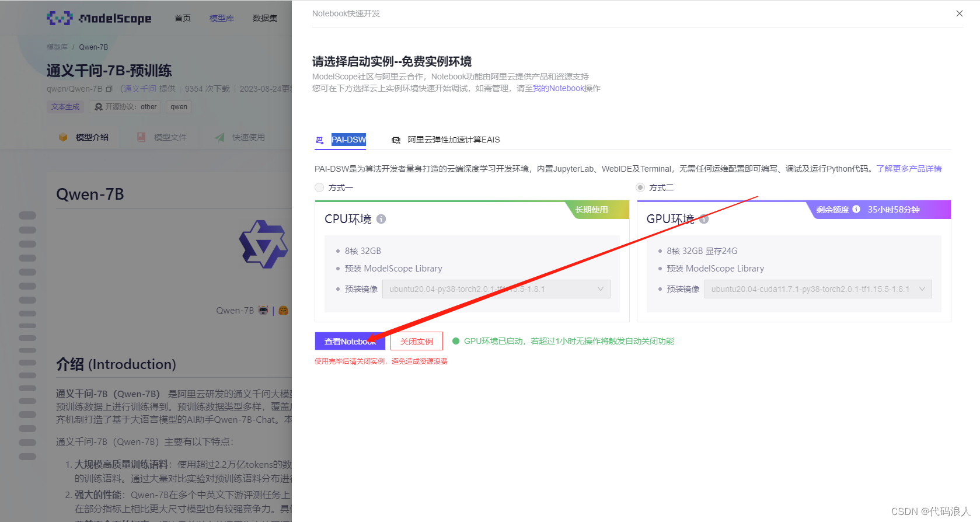Click the ModelScope logo in the header
The width and height of the screenshot is (980, 522).
point(99,18)
